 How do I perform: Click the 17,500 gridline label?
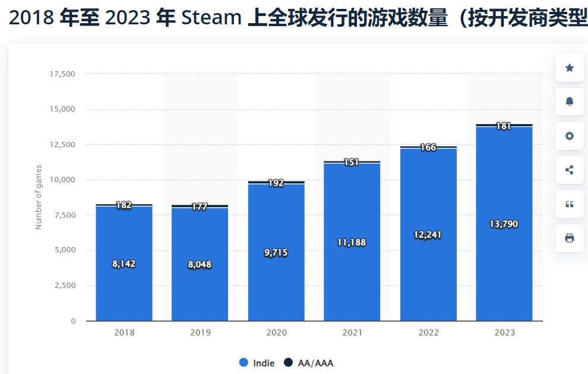pyautogui.click(x=62, y=74)
